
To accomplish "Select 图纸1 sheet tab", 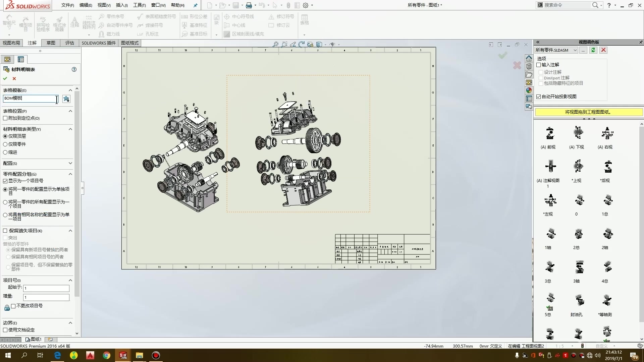I will tap(34, 340).
